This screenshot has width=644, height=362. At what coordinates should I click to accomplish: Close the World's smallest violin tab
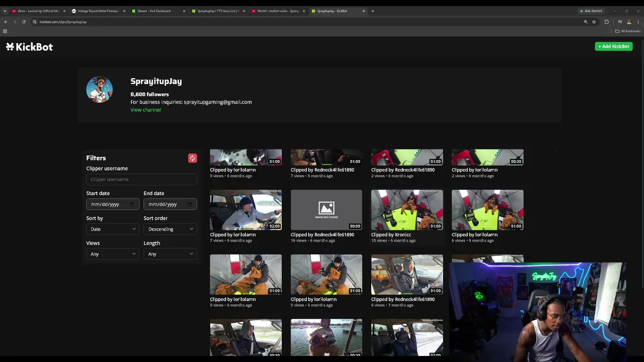tap(303, 11)
